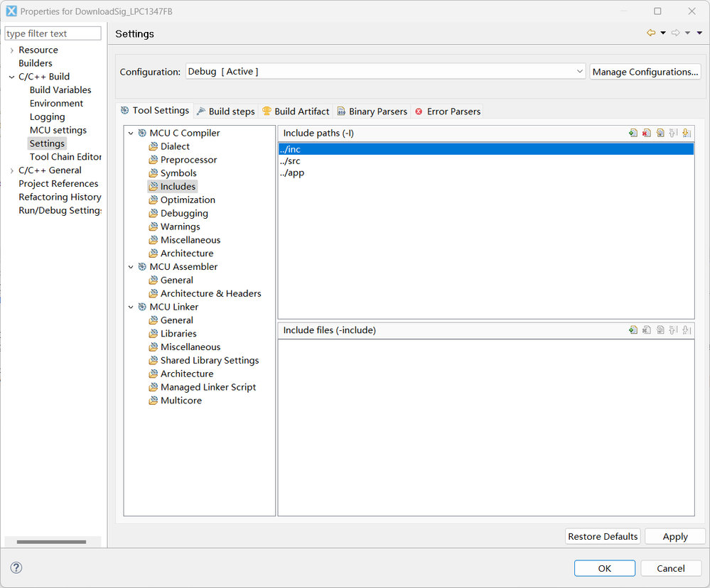The width and height of the screenshot is (710, 588).
Task: Expand the C/C++ General node
Action: pos(12,170)
